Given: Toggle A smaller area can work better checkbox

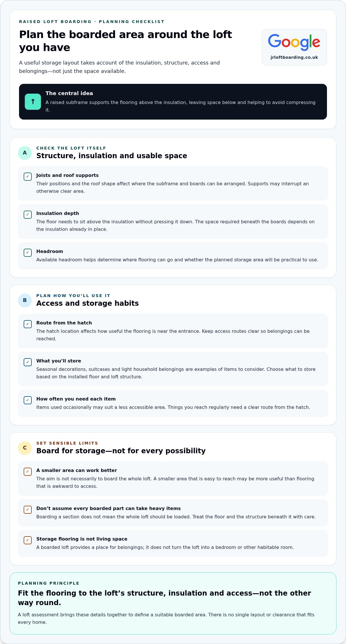Looking at the screenshot, I should click(28, 472).
